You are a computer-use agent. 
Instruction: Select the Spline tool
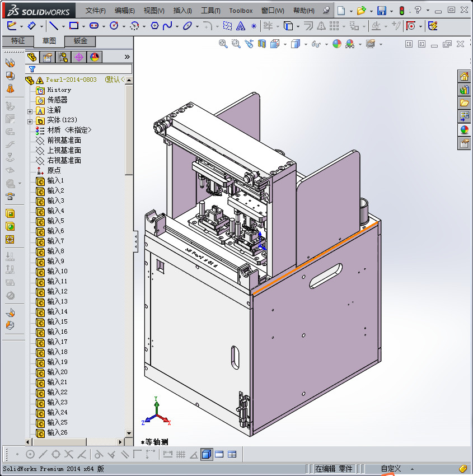167,26
